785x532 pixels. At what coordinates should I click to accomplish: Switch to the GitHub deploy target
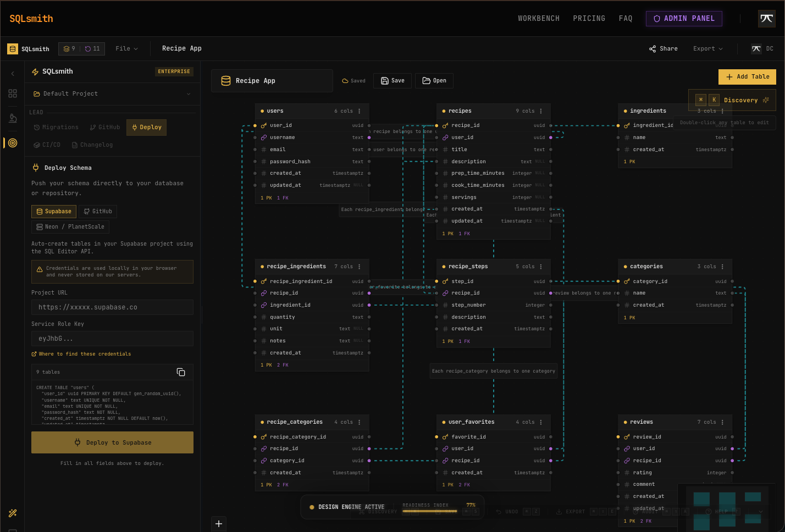[x=98, y=211]
